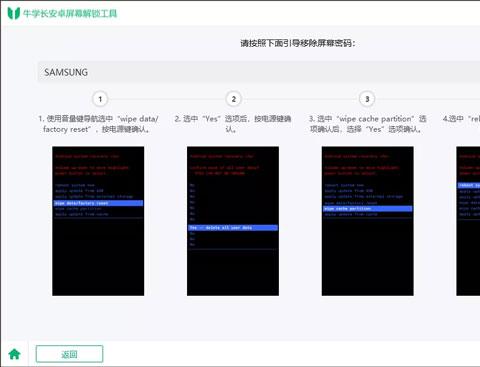480x367 pixels.
Task: Click the title 牛学长安卓屏幕解锁工具
Action: click(x=70, y=13)
